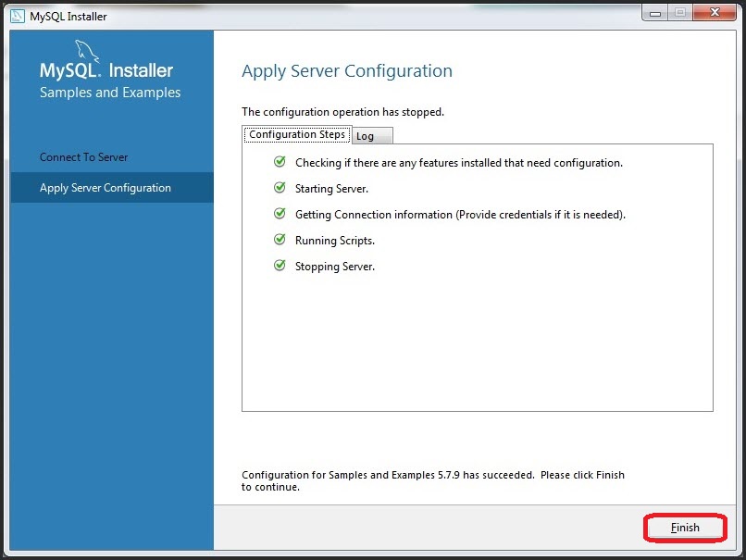Click the 'Stopping Server.' step text
The height and width of the screenshot is (560, 746).
(x=335, y=267)
